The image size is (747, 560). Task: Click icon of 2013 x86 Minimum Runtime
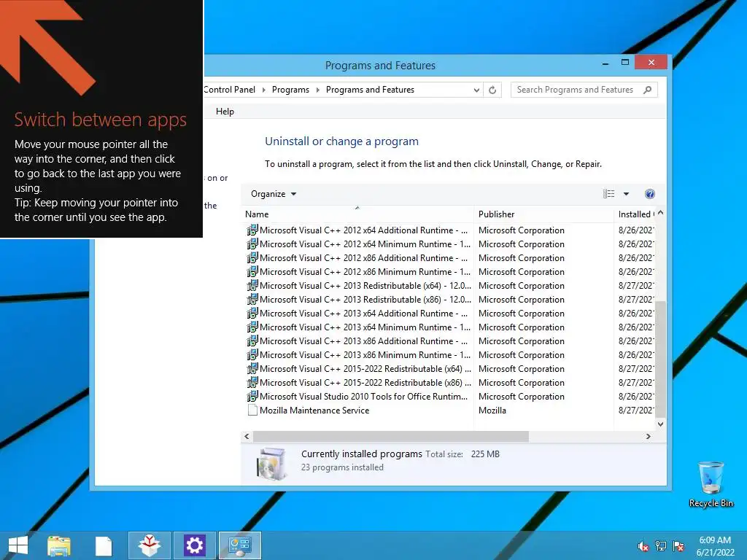coord(252,354)
